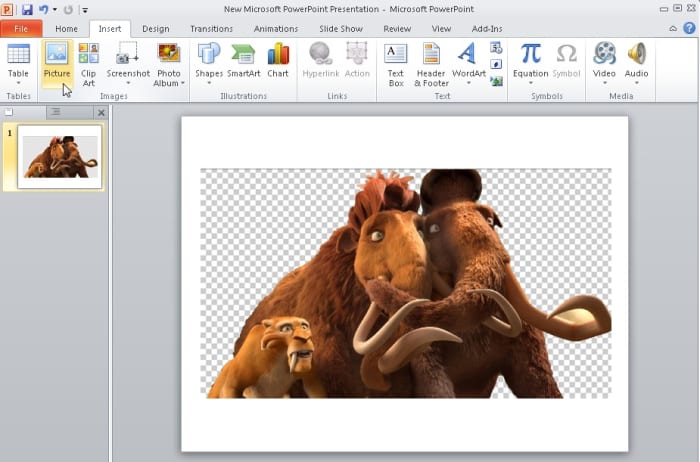Close the slides pane with X
Image resolution: width=700 pixels, height=462 pixels.
(x=101, y=113)
